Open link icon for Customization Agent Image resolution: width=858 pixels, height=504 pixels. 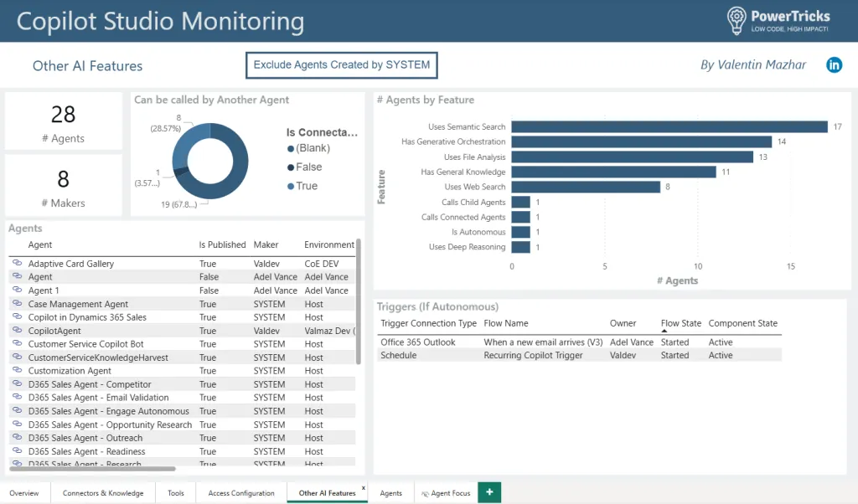pos(17,370)
